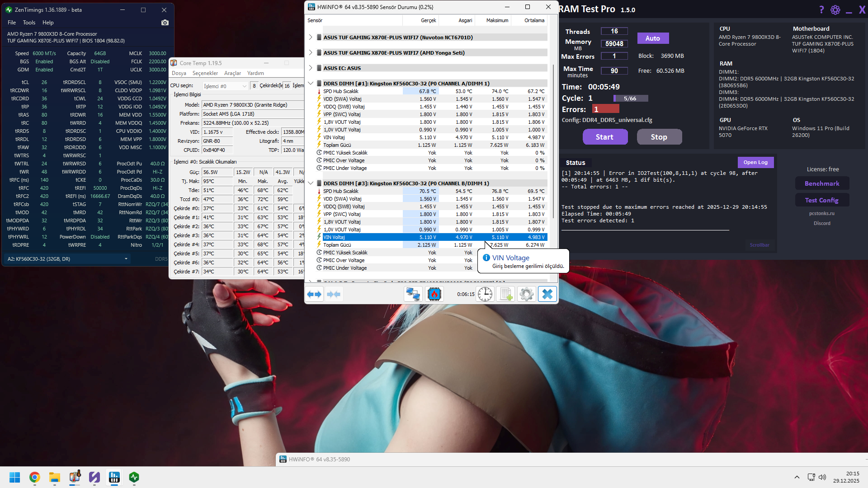Click the Max Time minutes field

click(x=614, y=71)
